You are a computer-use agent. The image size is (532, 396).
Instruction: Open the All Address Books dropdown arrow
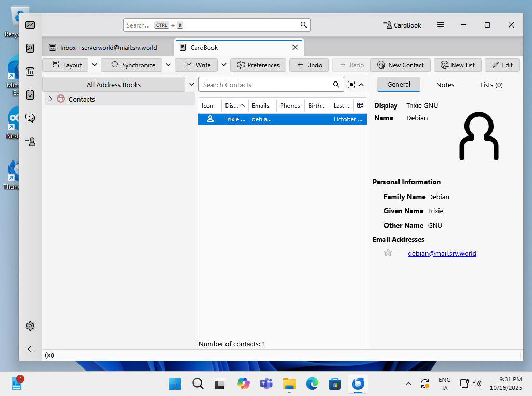point(192,85)
